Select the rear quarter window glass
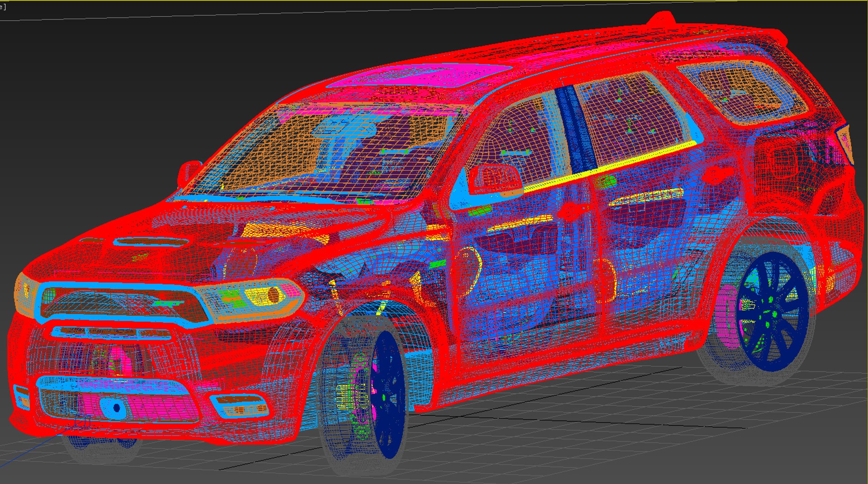Viewport: 868px width, 484px height. click(x=741, y=94)
